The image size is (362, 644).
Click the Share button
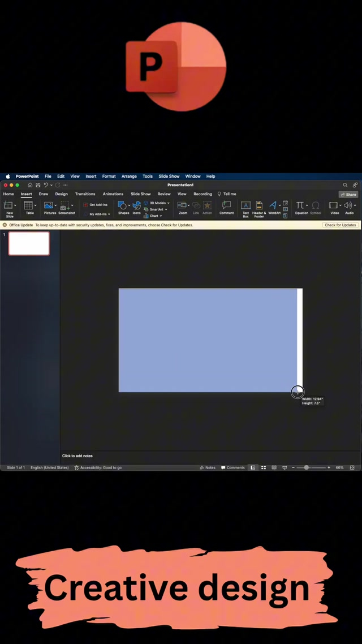point(348,194)
